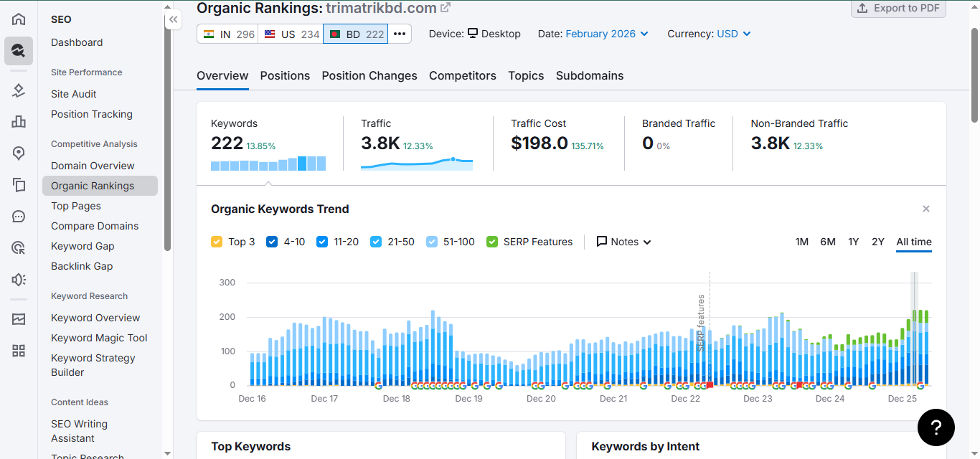The image size is (980, 459).
Task: Open the Home icon in left rail
Action: (19, 19)
